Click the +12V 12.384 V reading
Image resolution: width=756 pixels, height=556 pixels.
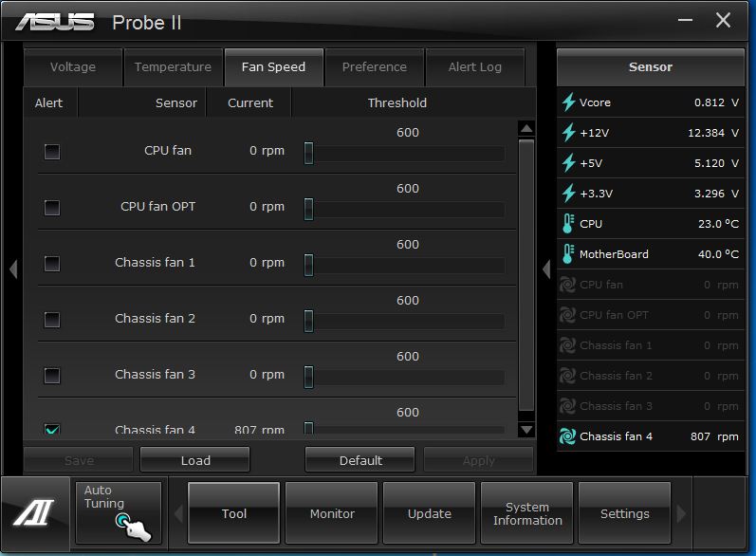tap(713, 133)
